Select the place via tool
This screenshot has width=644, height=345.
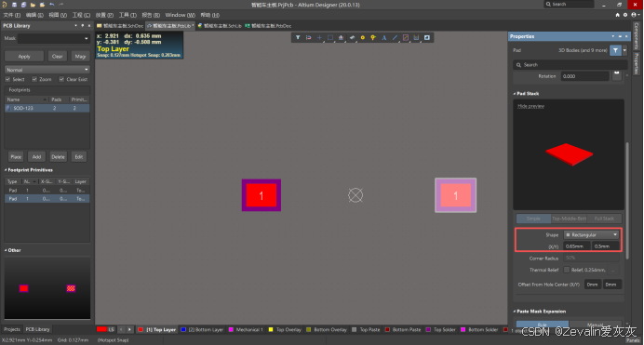373,37
